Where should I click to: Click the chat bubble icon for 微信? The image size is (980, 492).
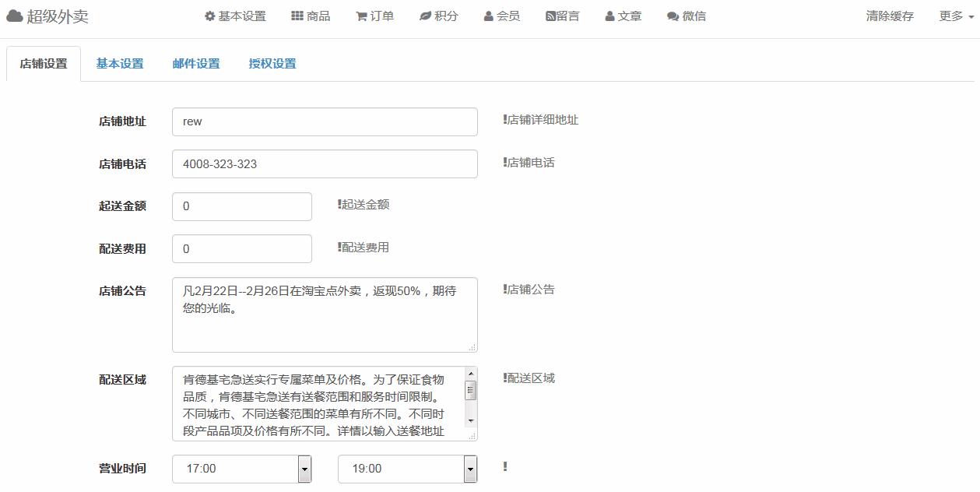[x=673, y=16]
